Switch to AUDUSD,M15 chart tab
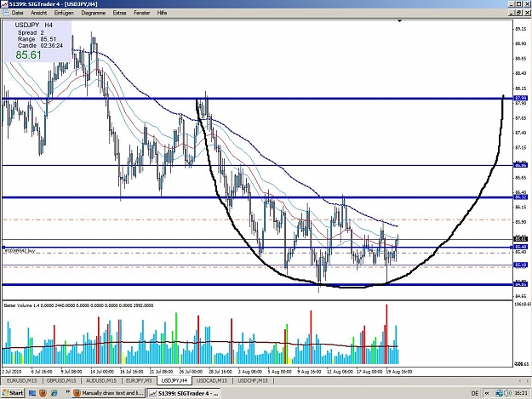Screen dimensions: 532x399 click(101, 380)
